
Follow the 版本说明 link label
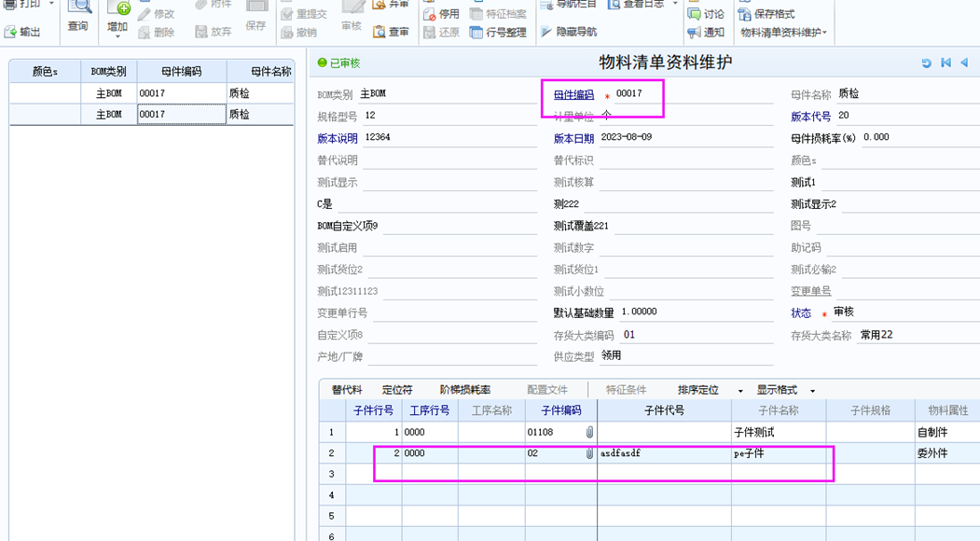[338, 138]
